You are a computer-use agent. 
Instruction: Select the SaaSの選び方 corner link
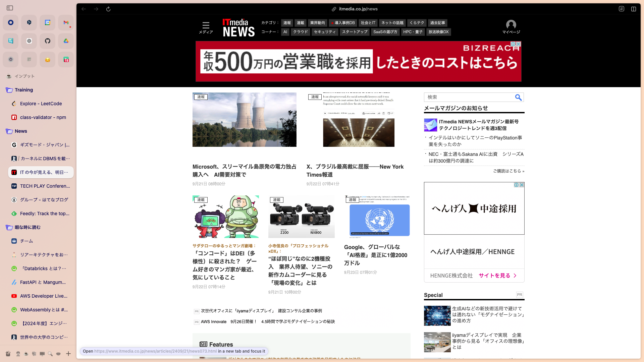(x=385, y=32)
